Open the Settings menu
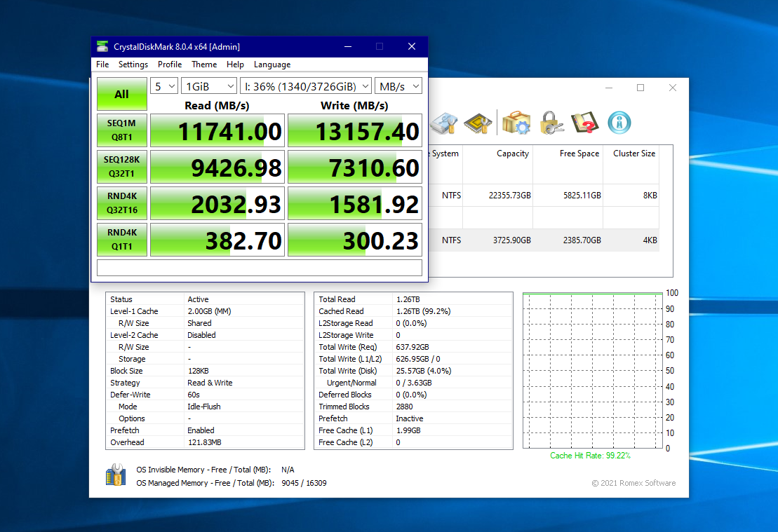 (x=133, y=64)
